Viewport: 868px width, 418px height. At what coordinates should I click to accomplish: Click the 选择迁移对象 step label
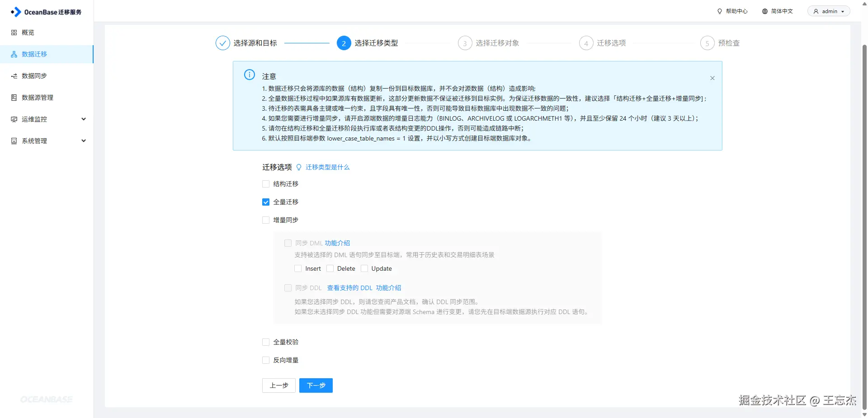498,43
